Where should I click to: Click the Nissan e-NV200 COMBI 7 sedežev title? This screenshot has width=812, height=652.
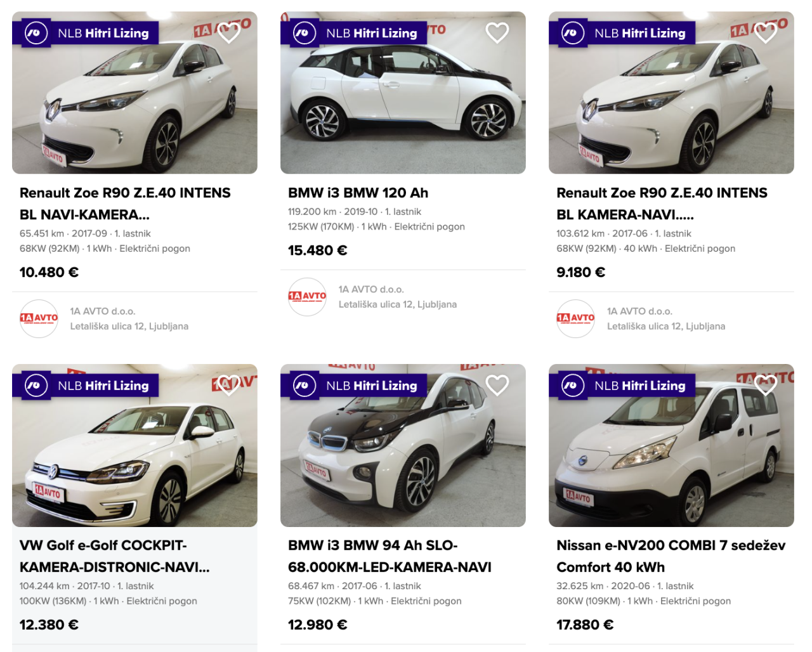point(671,556)
